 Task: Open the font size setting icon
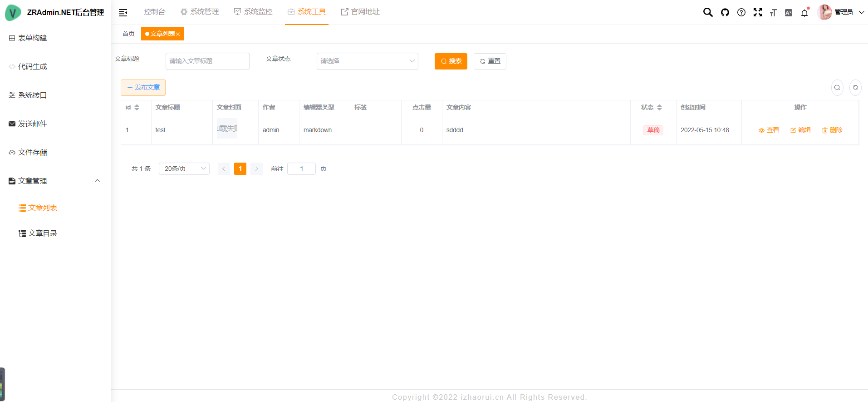click(x=773, y=13)
